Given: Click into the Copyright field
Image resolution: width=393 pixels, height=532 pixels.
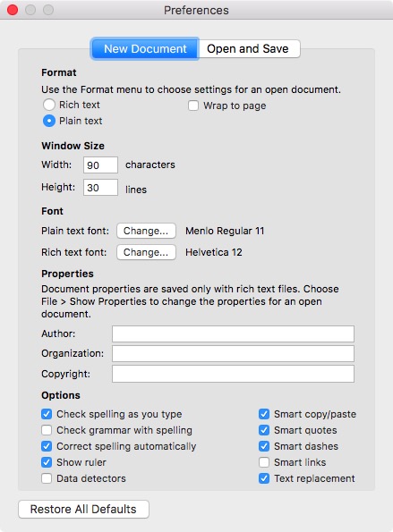Looking at the screenshot, I should point(233,374).
